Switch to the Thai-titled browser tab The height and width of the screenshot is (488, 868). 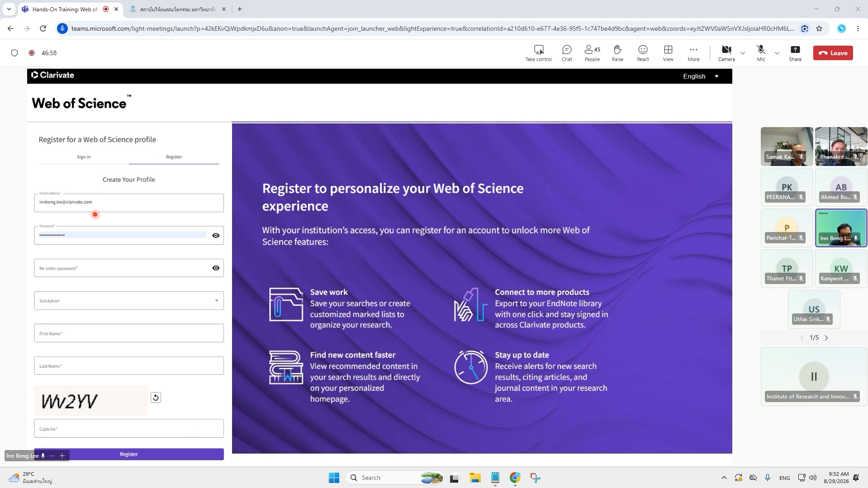(x=177, y=9)
